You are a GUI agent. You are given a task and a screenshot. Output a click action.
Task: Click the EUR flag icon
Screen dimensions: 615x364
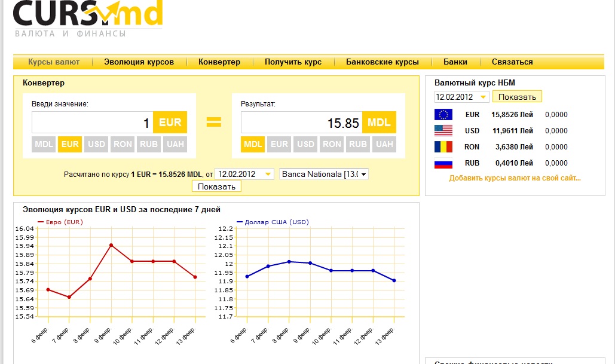click(x=443, y=115)
